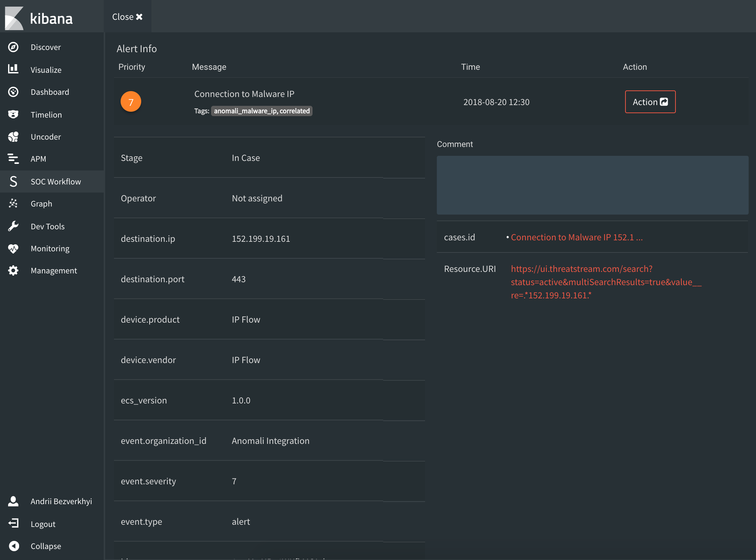This screenshot has width=756, height=560.
Task: Open the Connection to Malware IP case link
Action: coord(576,237)
